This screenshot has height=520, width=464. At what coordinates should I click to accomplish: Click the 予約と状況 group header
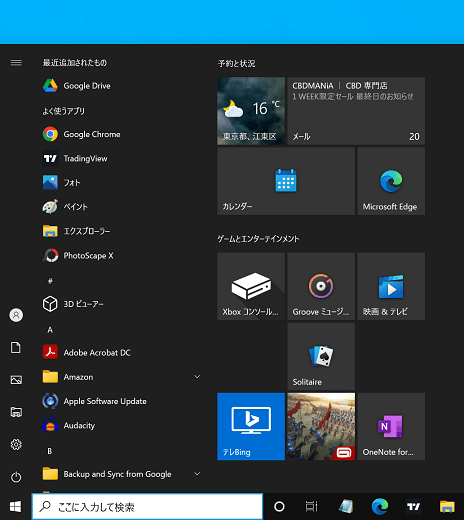click(x=237, y=63)
